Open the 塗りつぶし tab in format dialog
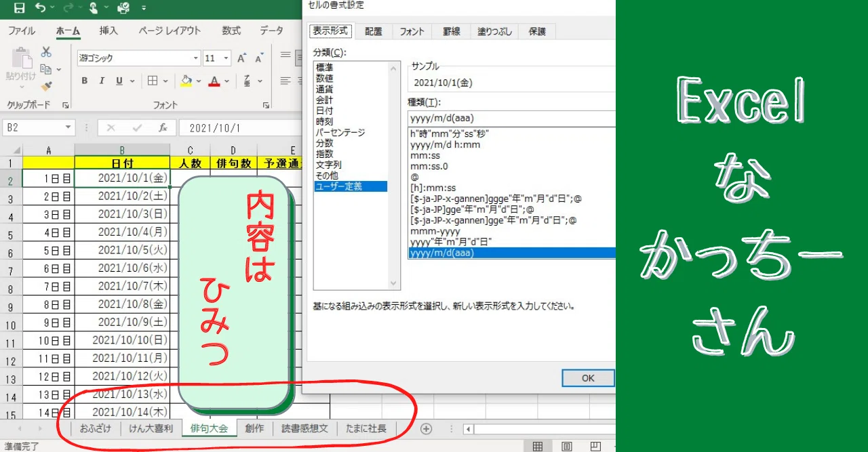Image resolution: width=868 pixels, height=452 pixels. point(496,31)
